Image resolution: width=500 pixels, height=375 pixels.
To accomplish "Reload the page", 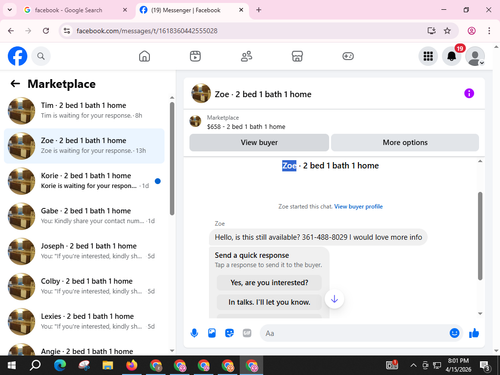I will point(46,31).
